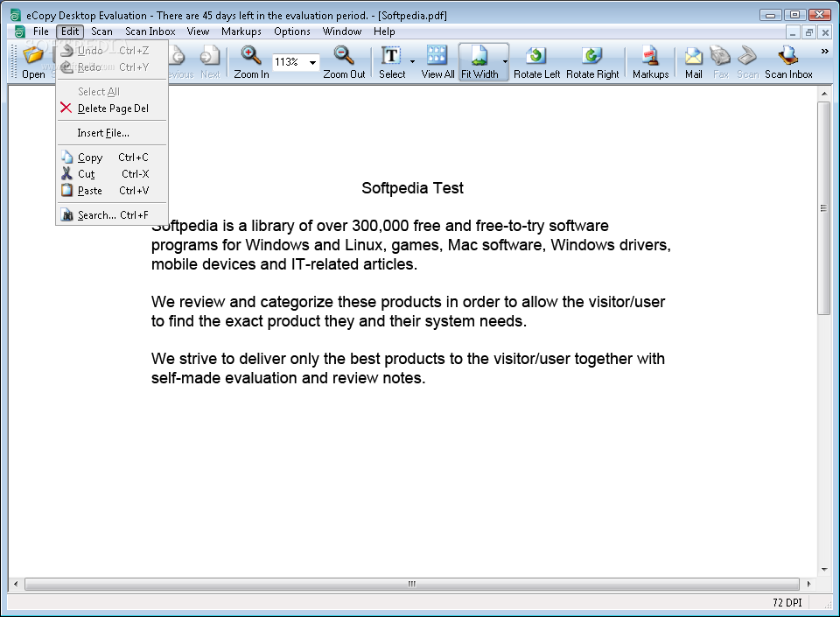Restore the inner document window
The width and height of the screenshot is (840, 617).
[x=808, y=32]
